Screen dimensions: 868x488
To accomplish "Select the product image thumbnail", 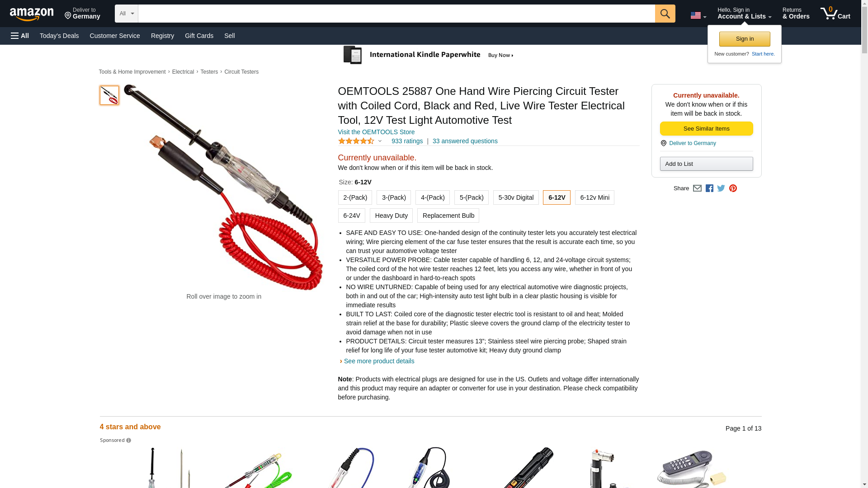I will click(109, 95).
